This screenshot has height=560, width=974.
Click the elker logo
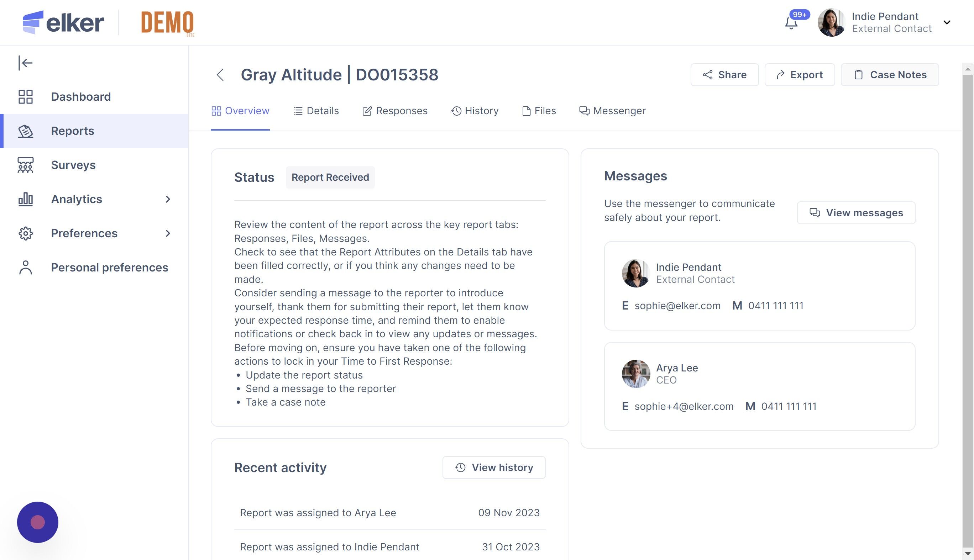pos(63,22)
